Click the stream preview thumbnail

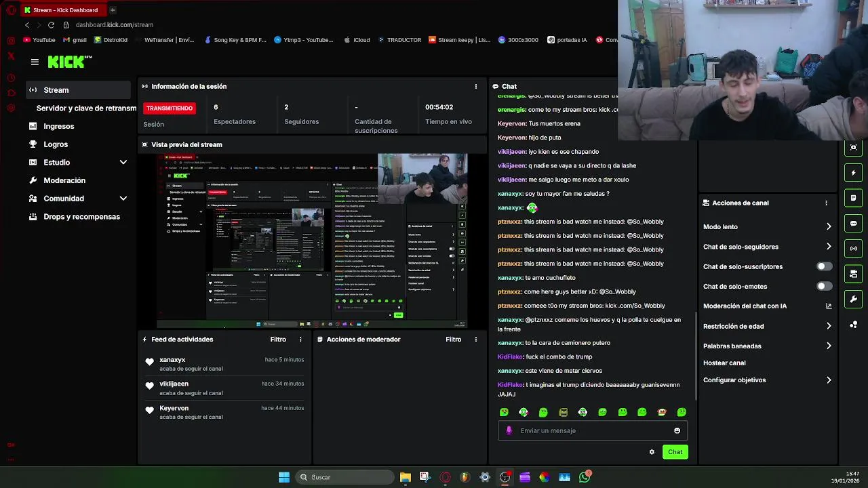click(312, 241)
